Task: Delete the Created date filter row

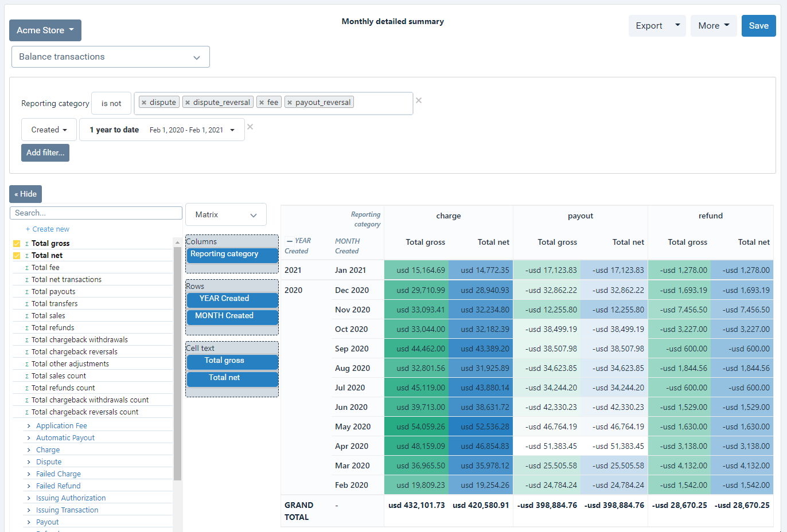Action: point(250,128)
